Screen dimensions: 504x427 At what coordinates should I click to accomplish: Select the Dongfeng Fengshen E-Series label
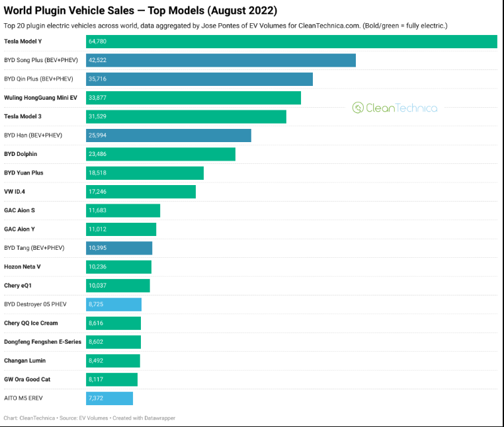42,342
